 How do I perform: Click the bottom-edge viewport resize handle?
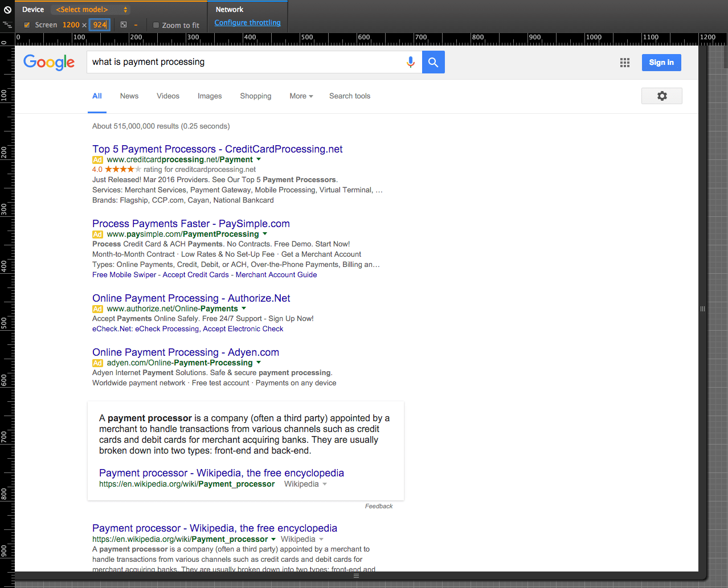click(357, 575)
